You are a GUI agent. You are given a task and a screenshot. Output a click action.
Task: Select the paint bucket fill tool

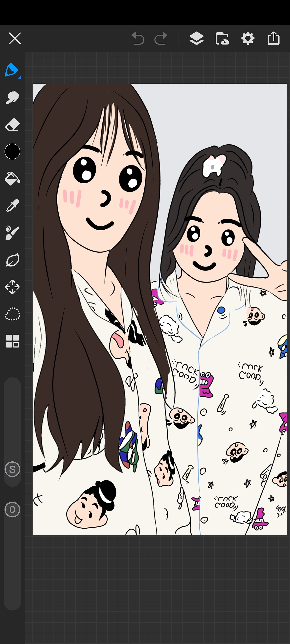click(x=12, y=179)
